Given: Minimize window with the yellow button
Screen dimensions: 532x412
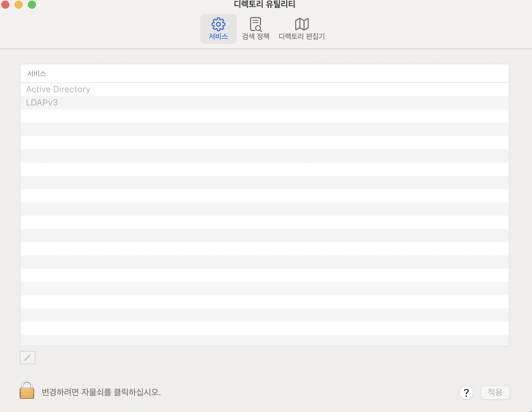Looking at the screenshot, I should pos(19,5).
